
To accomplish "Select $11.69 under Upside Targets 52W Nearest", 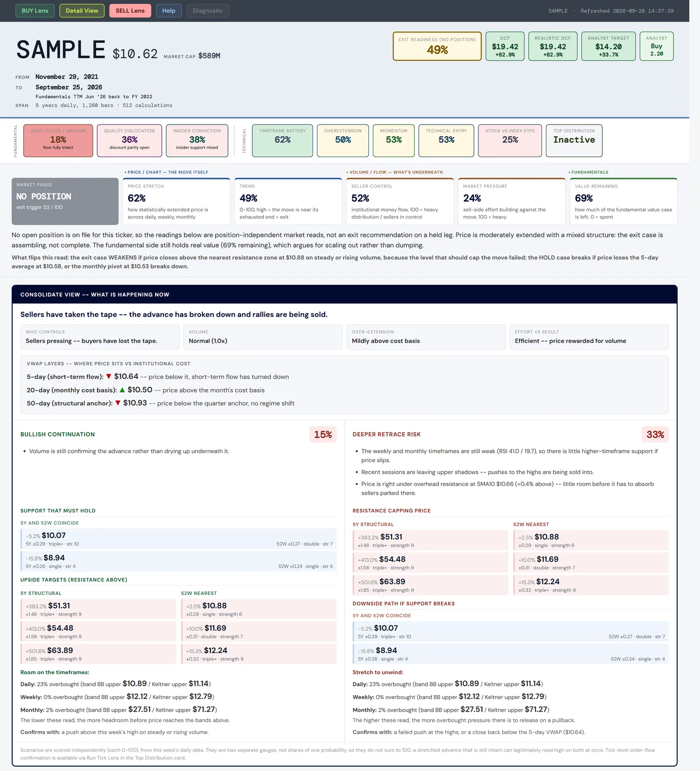I will 259,631.
